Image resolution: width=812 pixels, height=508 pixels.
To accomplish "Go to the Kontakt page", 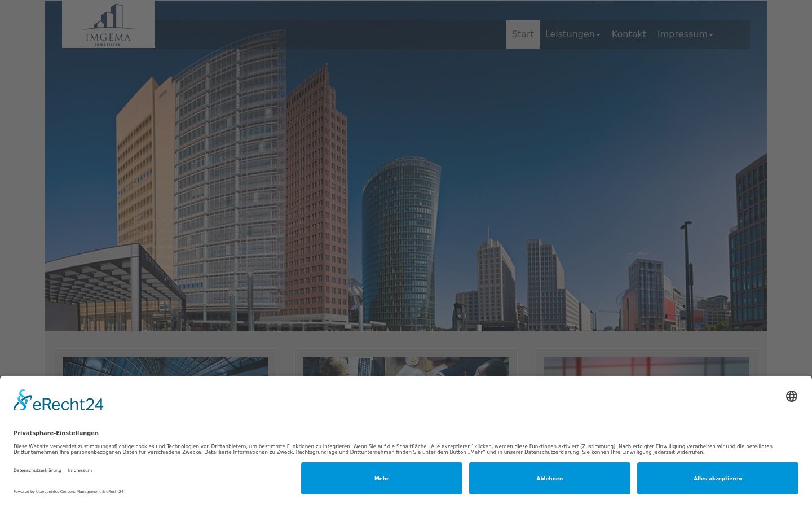I will [x=629, y=34].
